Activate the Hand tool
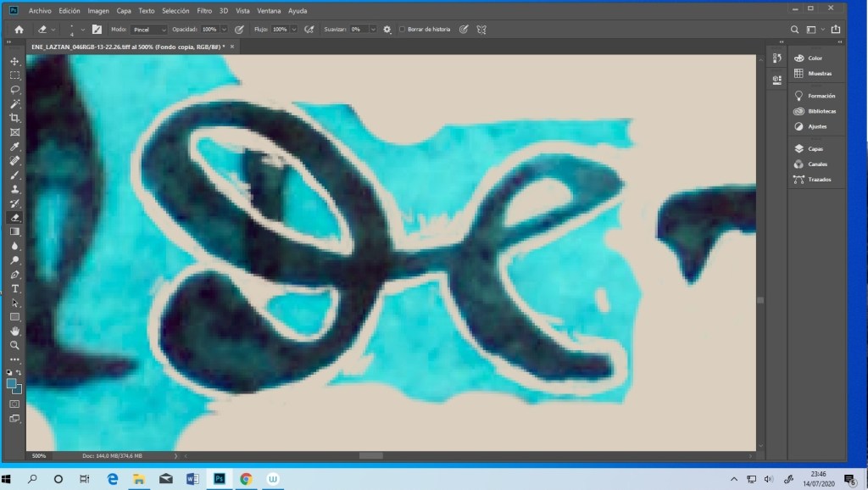Screen dimensions: 868x490 (14, 331)
